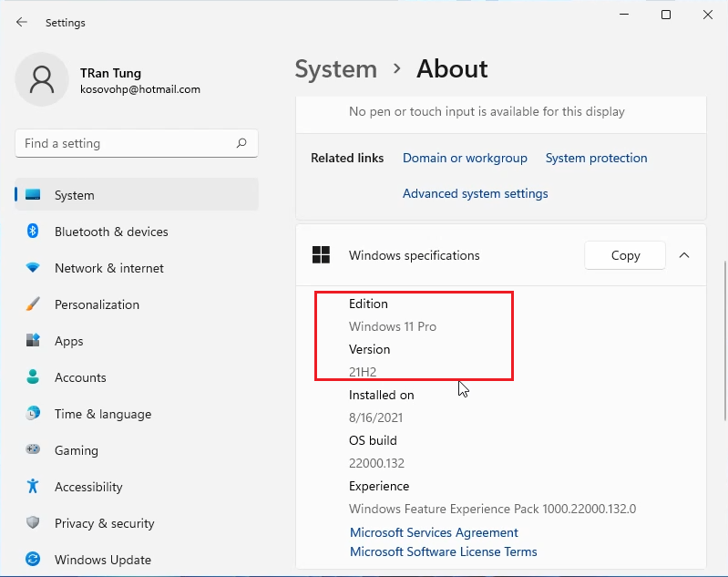Click the TRan Tung account name

click(110, 73)
